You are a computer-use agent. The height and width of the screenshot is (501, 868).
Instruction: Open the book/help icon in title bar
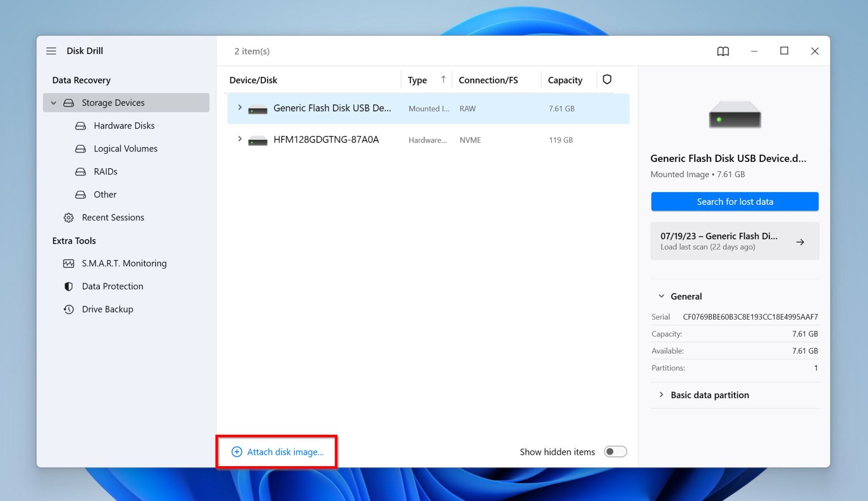pos(722,51)
